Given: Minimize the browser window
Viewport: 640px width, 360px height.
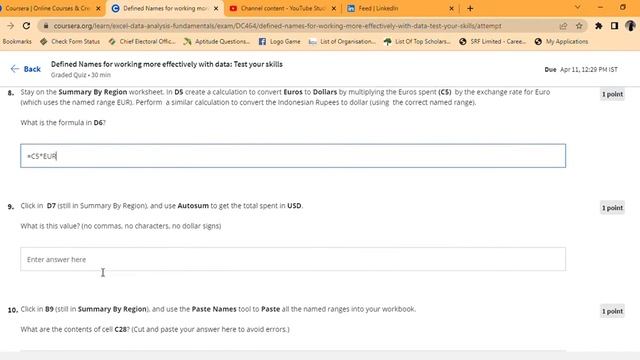Looking at the screenshot, I should (600, 7).
